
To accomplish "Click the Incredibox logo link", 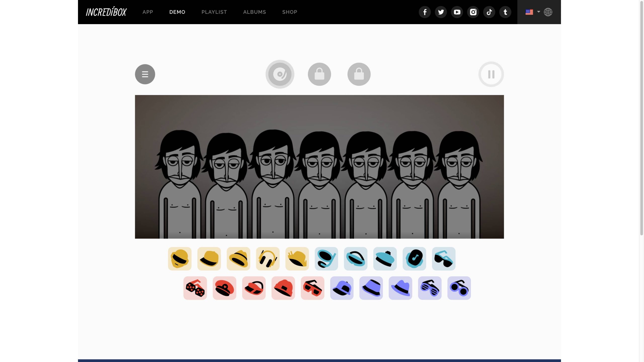I will click(x=106, y=12).
